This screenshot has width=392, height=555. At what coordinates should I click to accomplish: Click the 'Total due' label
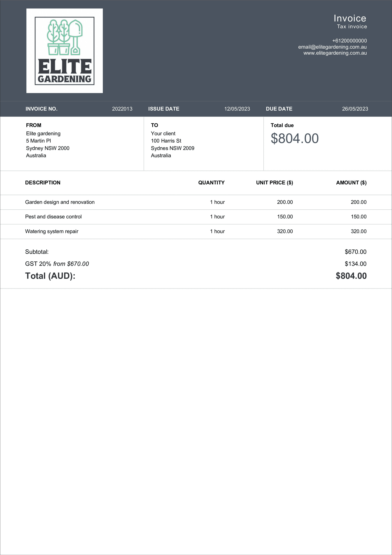[282, 125]
